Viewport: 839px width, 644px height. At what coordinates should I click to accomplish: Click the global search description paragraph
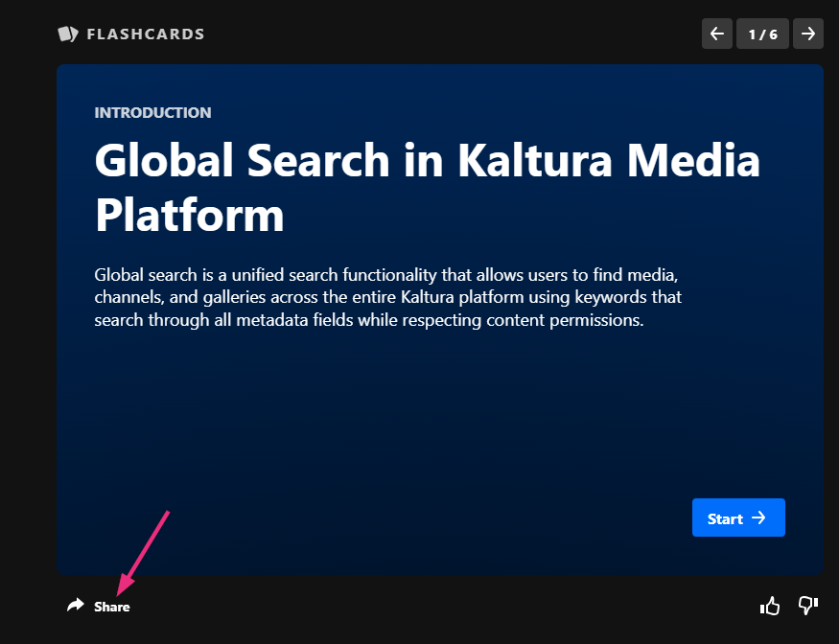388,297
